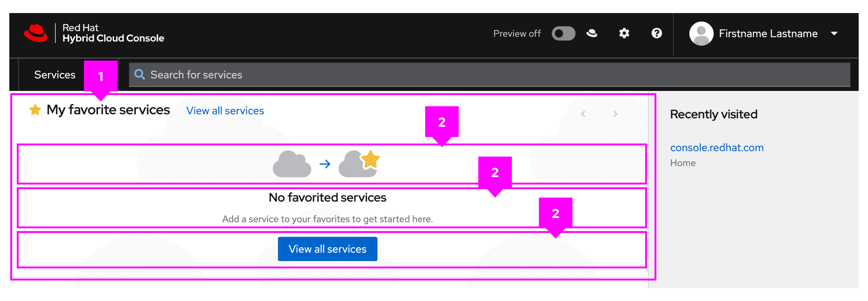Open the settings gear icon
868x301 pixels.
tap(624, 33)
